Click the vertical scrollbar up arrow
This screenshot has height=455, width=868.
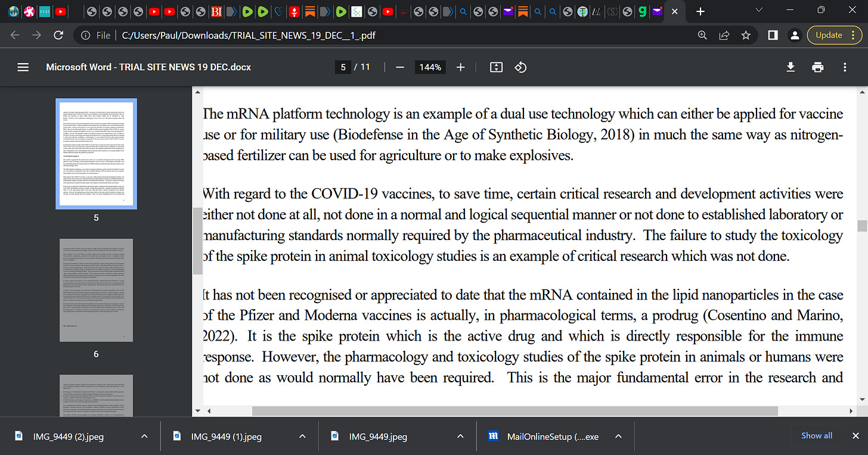[861, 92]
